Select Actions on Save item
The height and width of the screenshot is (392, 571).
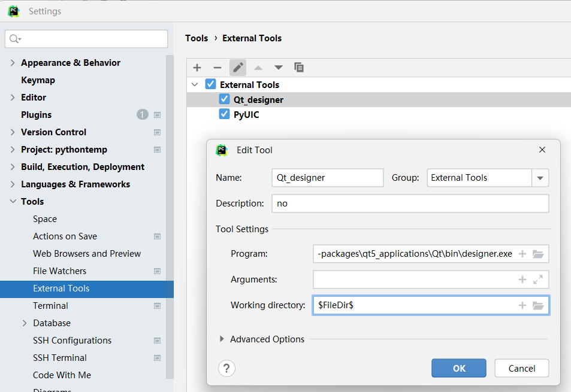coord(65,236)
